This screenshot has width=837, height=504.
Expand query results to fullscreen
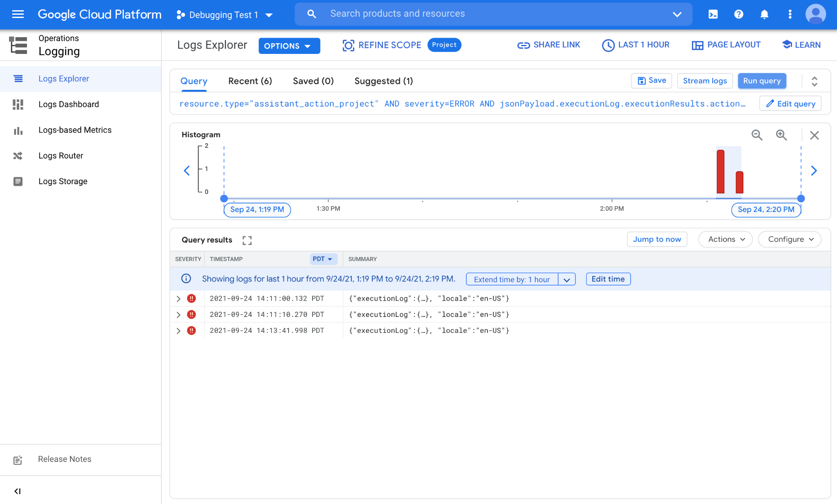click(x=247, y=240)
